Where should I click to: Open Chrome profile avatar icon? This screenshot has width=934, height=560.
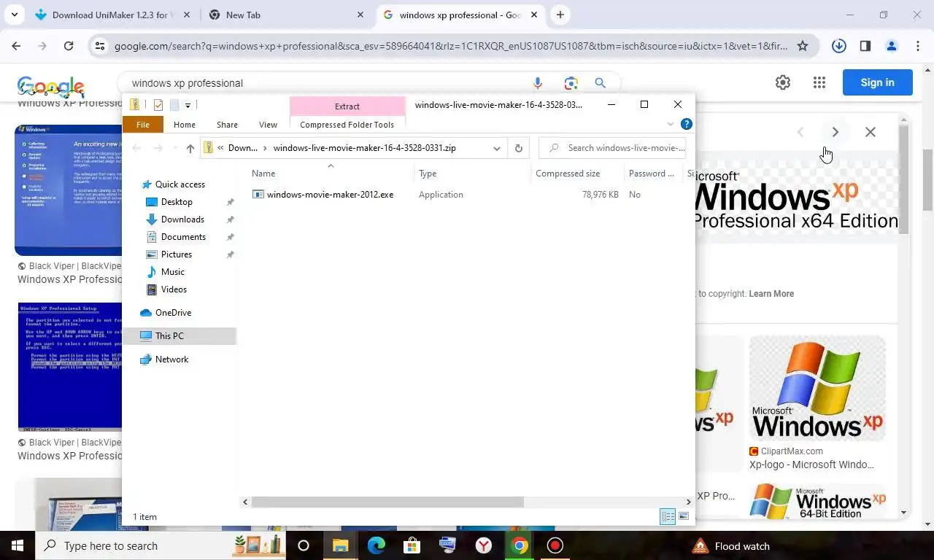[x=892, y=46]
